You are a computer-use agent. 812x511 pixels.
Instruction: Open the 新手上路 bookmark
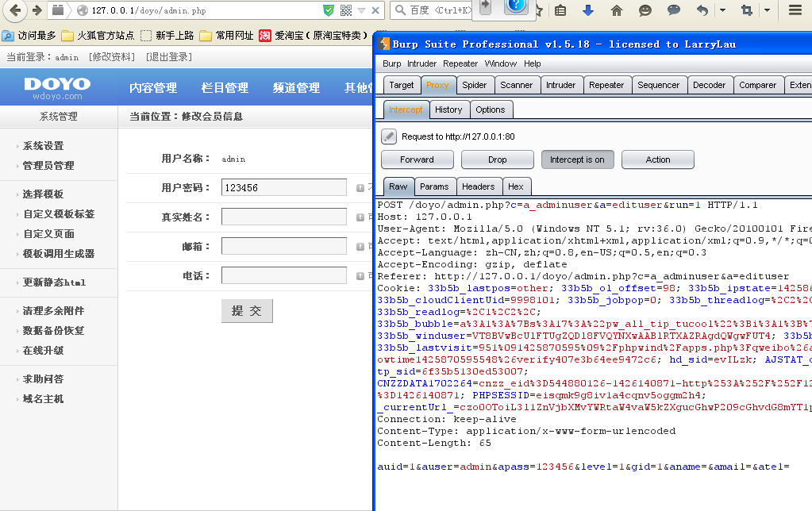point(167,36)
